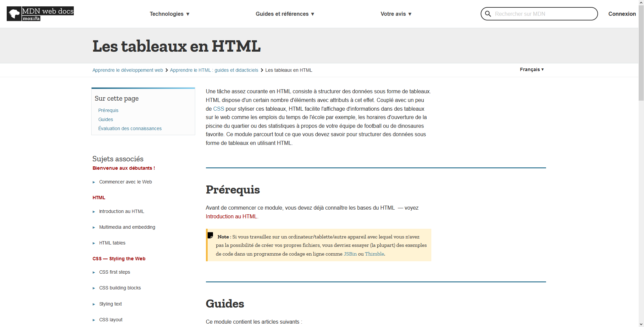
Task: Click the note flag icon in yellow box
Action: tap(210, 235)
